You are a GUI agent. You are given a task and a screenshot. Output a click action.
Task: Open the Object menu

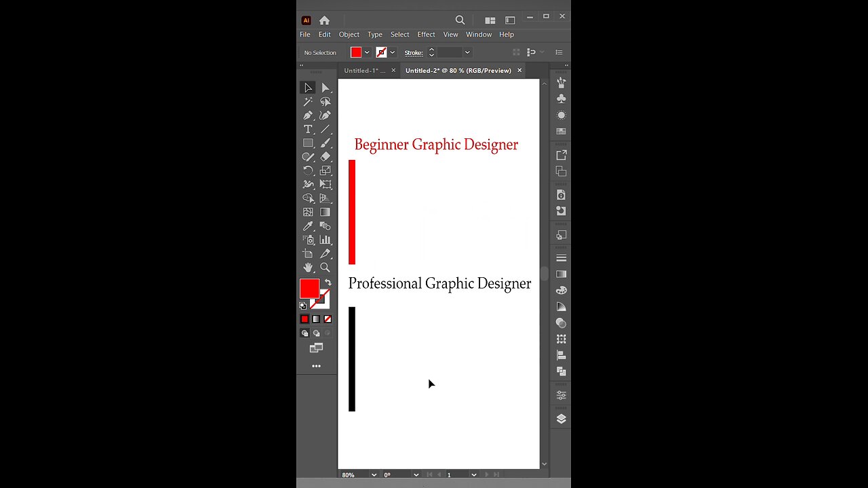point(349,35)
